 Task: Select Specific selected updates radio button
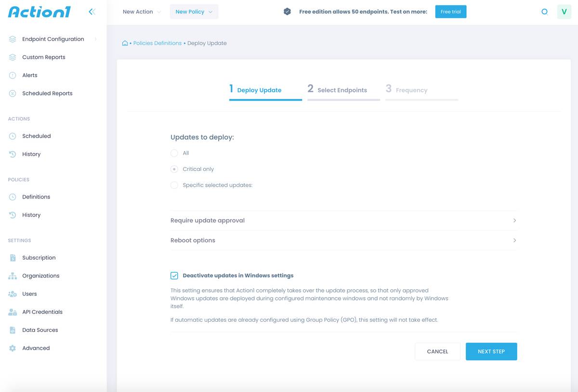point(174,185)
